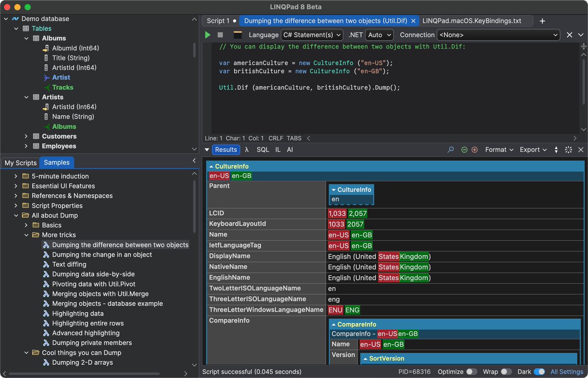Expand the 5-minute induction folder
Image resolution: width=588 pixels, height=378 pixels.
point(16,176)
